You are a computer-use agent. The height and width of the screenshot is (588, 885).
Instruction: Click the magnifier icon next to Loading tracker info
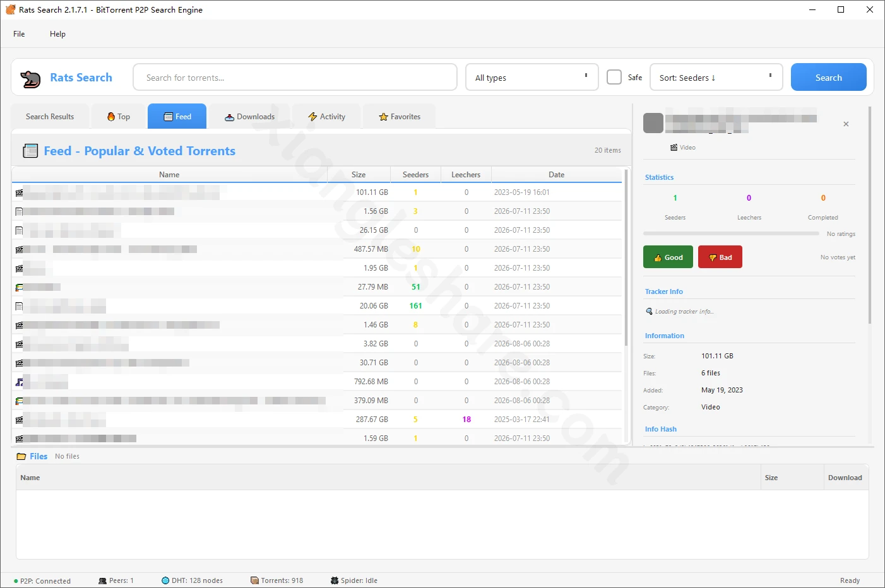(x=649, y=311)
